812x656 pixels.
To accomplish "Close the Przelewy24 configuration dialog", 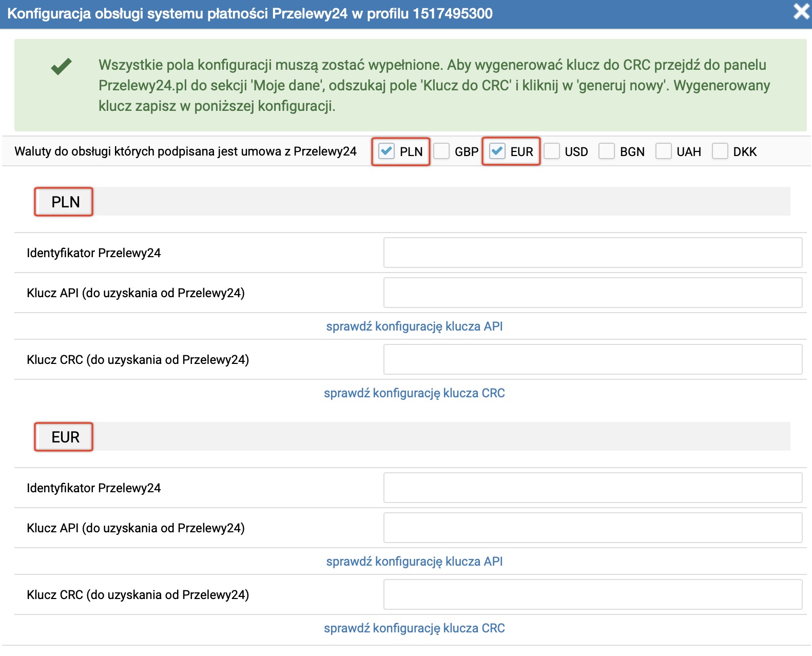I will 800,11.
